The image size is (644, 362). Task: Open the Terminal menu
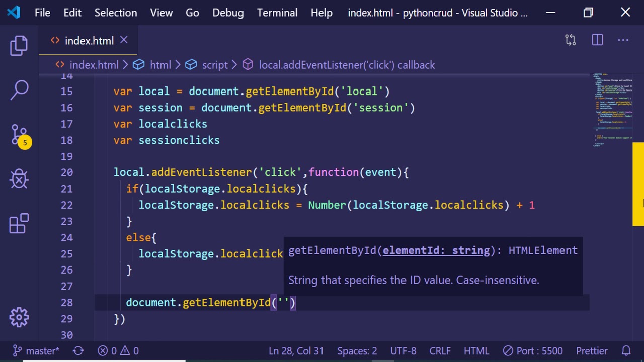277,13
